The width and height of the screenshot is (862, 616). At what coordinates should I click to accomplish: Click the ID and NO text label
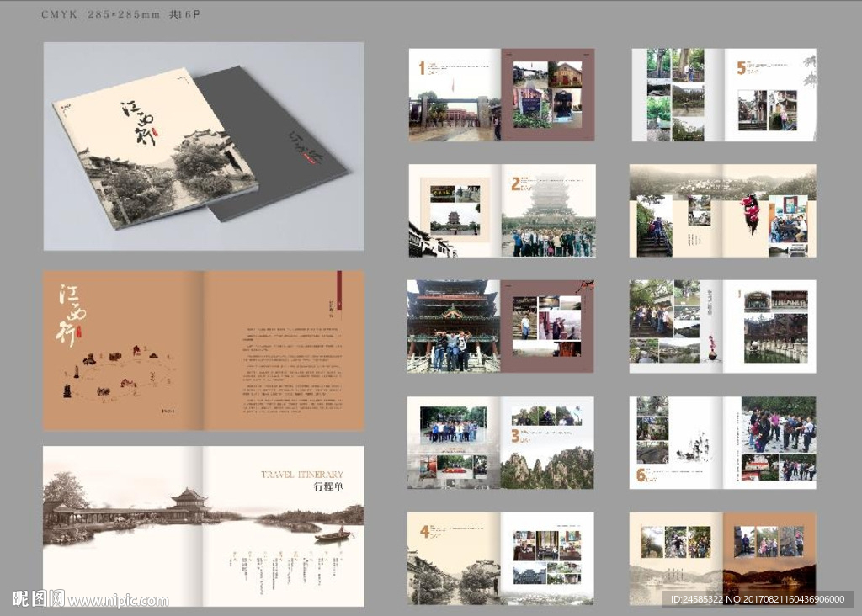point(757,599)
